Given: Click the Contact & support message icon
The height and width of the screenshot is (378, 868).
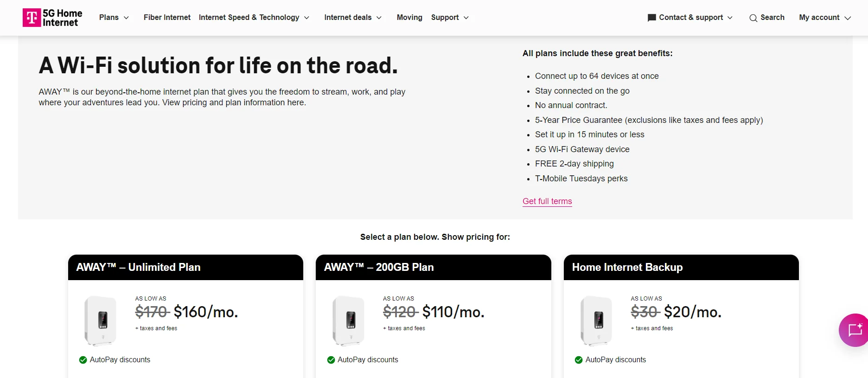Looking at the screenshot, I should (x=651, y=18).
